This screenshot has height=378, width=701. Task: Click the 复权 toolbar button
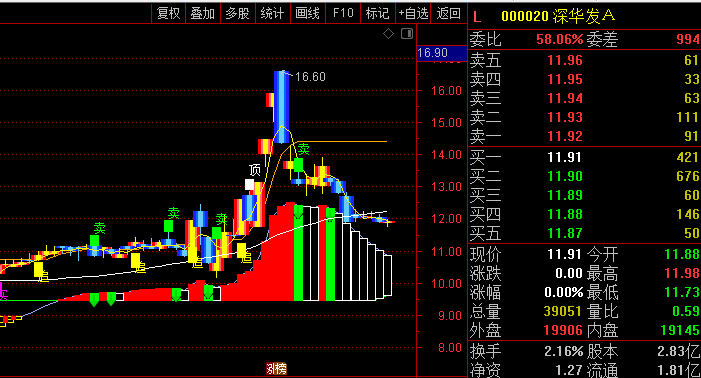[x=169, y=13]
